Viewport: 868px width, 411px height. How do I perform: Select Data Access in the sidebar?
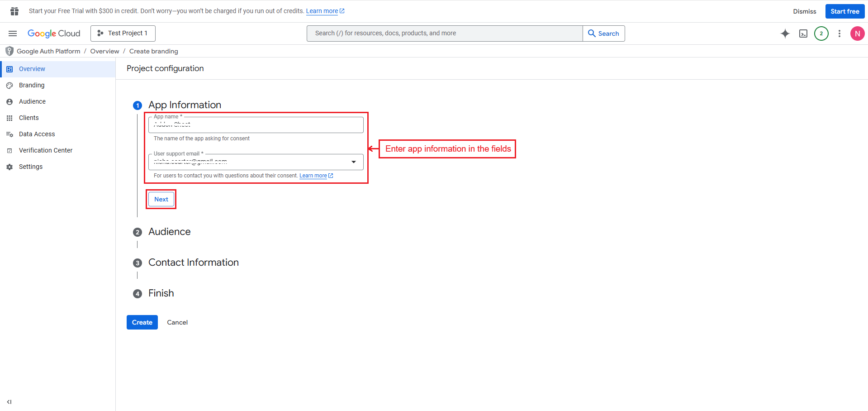pos(37,134)
